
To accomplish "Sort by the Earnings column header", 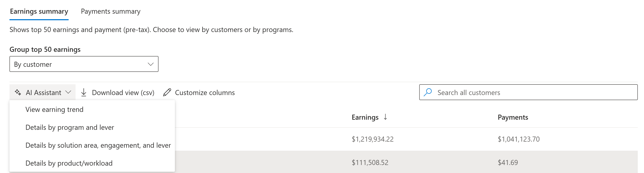I will (x=365, y=117).
